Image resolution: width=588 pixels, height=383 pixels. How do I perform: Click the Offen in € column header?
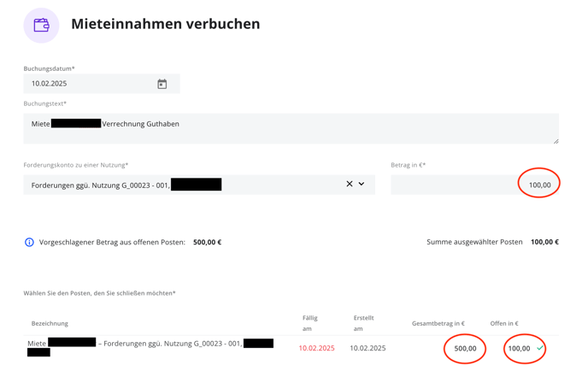504,323
